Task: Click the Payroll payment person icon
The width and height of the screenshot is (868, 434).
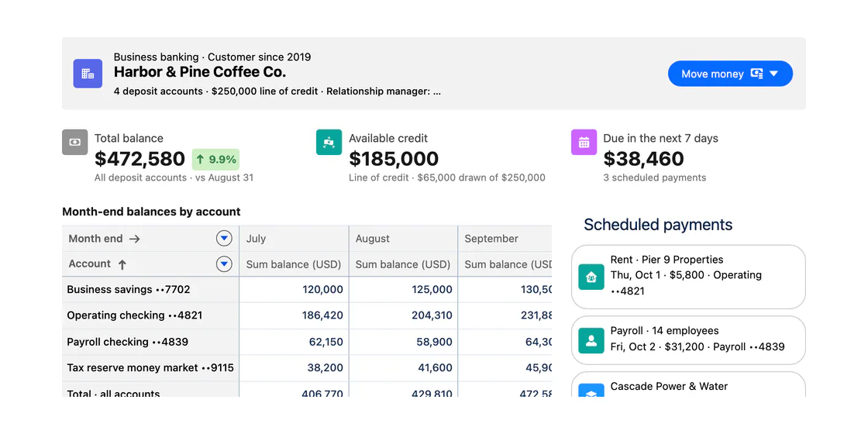Action: (x=591, y=340)
